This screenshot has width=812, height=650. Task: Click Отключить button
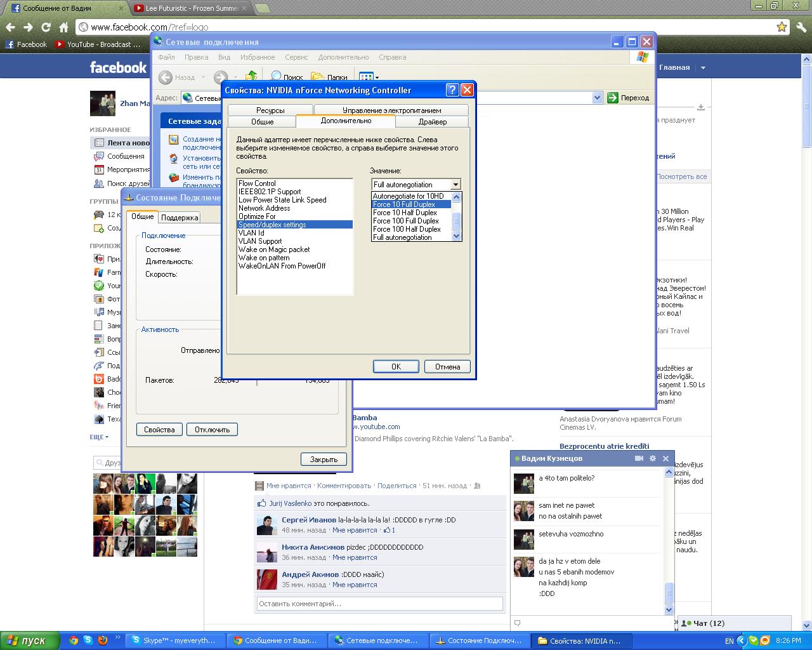(212, 430)
